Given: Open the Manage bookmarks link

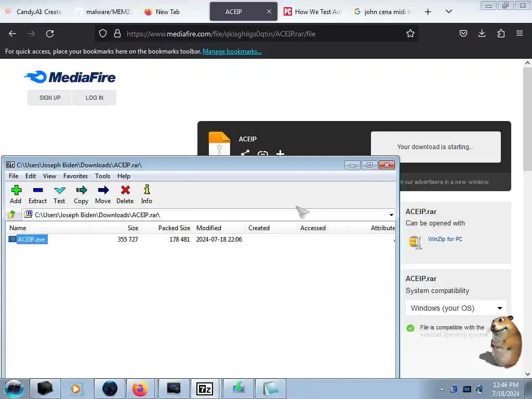Looking at the screenshot, I should [232, 51].
